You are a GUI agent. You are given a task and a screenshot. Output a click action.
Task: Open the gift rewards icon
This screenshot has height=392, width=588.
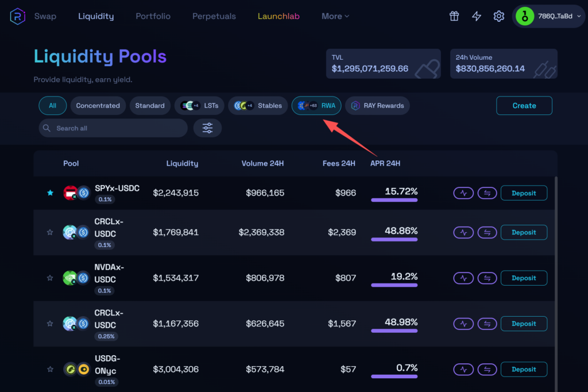pos(454,16)
